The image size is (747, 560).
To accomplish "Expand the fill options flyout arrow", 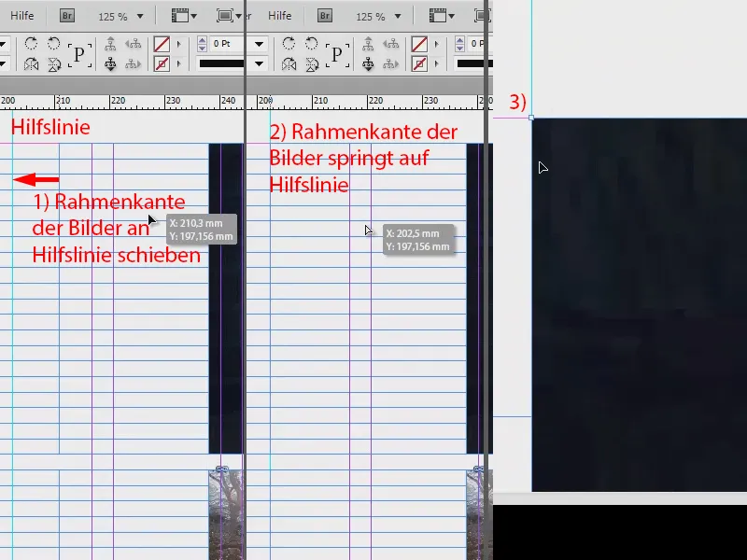I will [x=178, y=43].
